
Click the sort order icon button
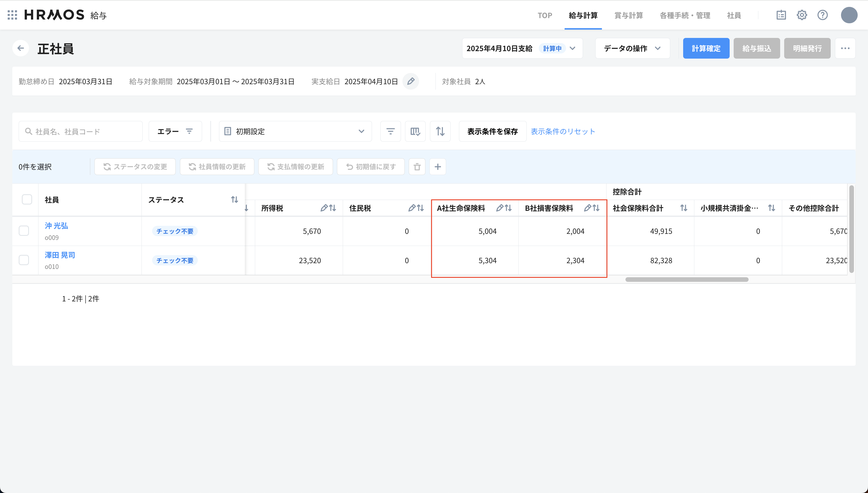[x=440, y=131]
